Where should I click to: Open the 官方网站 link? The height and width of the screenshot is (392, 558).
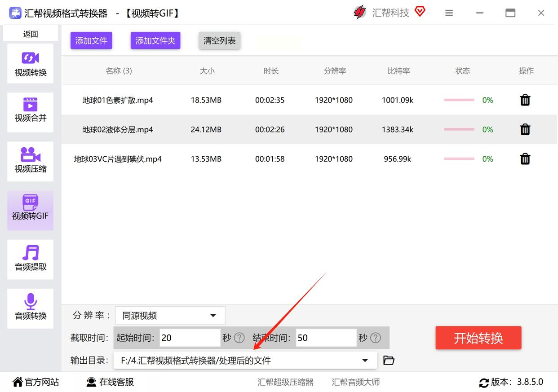pos(36,382)
